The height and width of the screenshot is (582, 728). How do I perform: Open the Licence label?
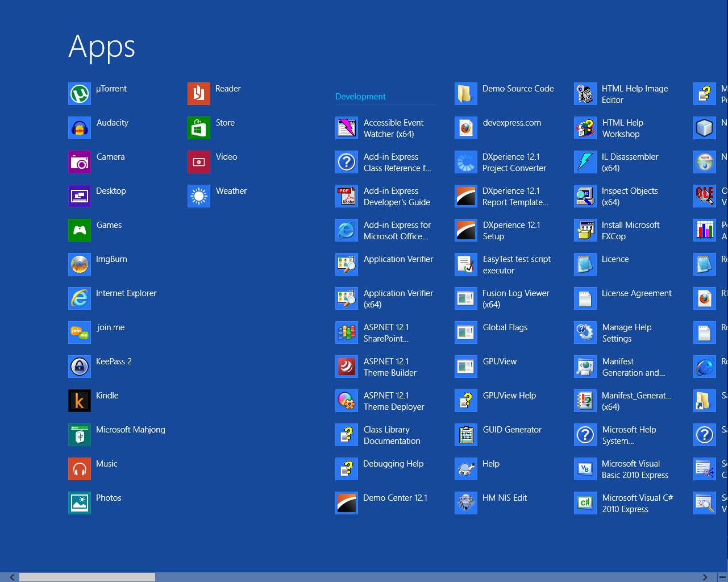tap(615, 259)
